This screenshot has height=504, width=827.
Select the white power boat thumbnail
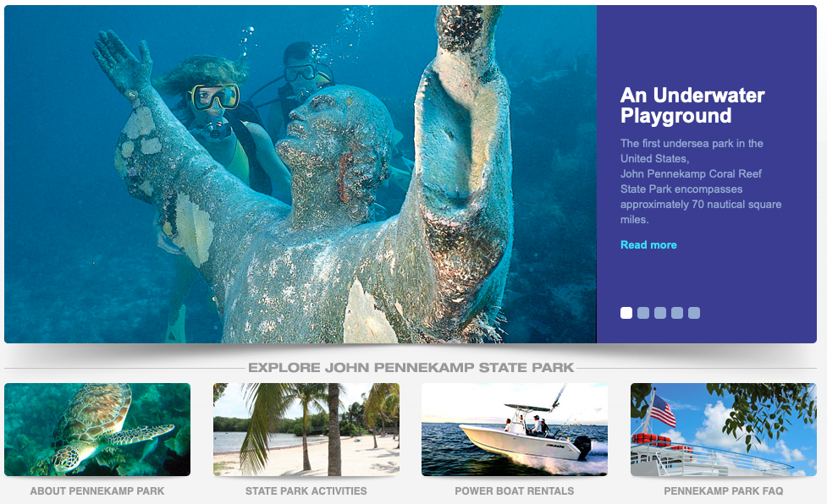click(x=515, y=430)
